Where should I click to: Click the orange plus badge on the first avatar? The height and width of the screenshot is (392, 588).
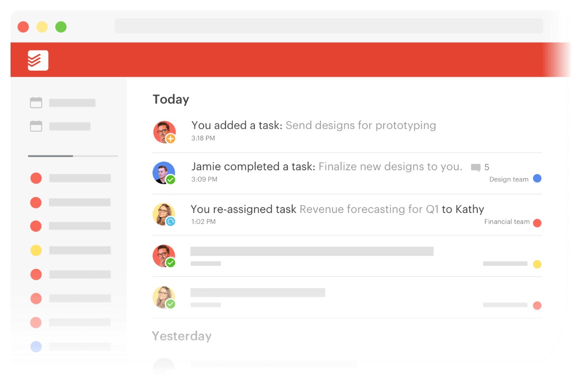pyautogui.click(x=170, y=138)
